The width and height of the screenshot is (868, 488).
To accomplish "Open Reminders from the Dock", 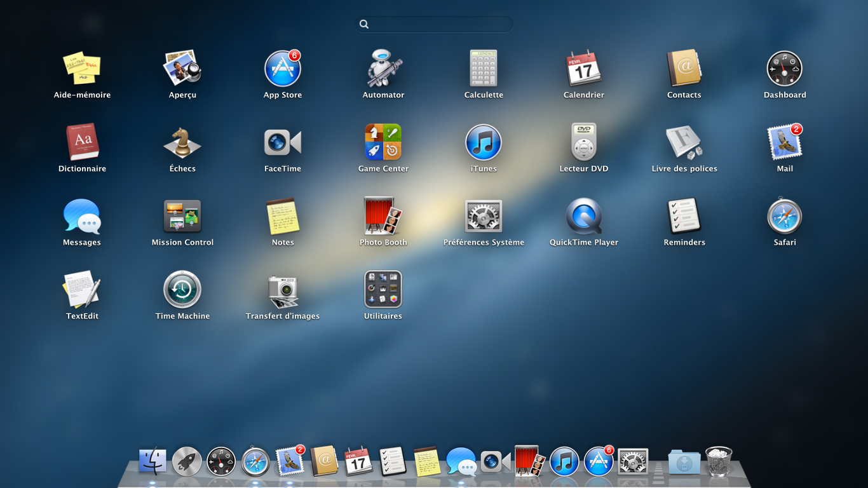I will 393,462.
